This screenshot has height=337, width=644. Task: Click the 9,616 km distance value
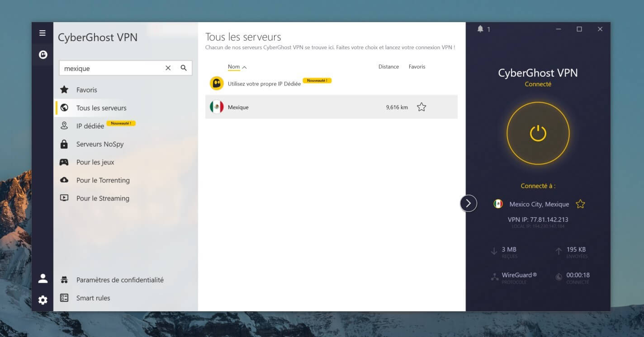tap(397, 108)
